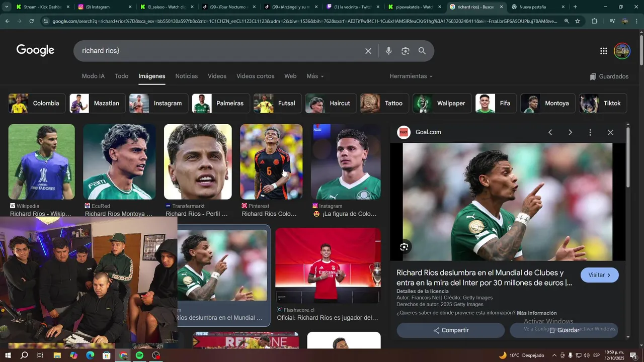The width and height of the screenshot is (644, 362).
Task: Filter images by the Futsal chip
Action: tap(277, 103)
